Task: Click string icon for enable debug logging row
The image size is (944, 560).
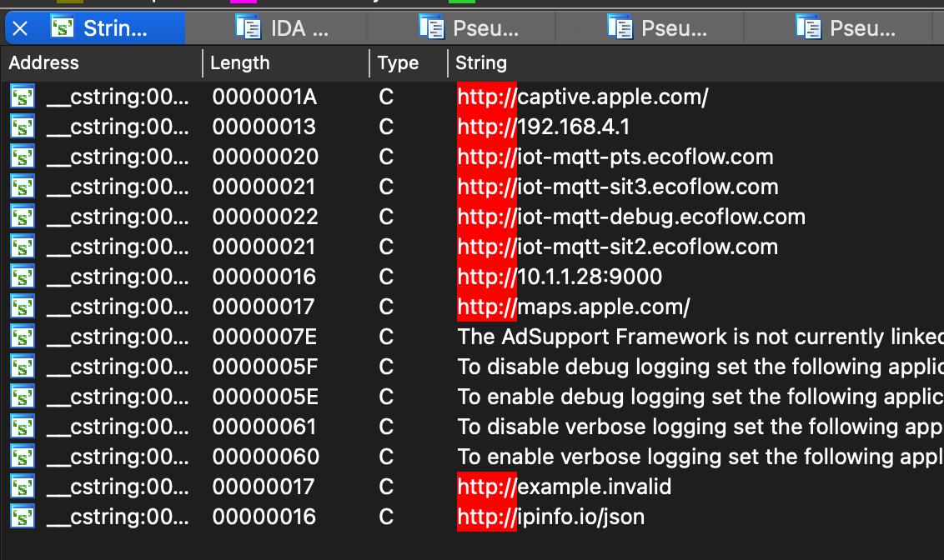Action: pos(23,397)
